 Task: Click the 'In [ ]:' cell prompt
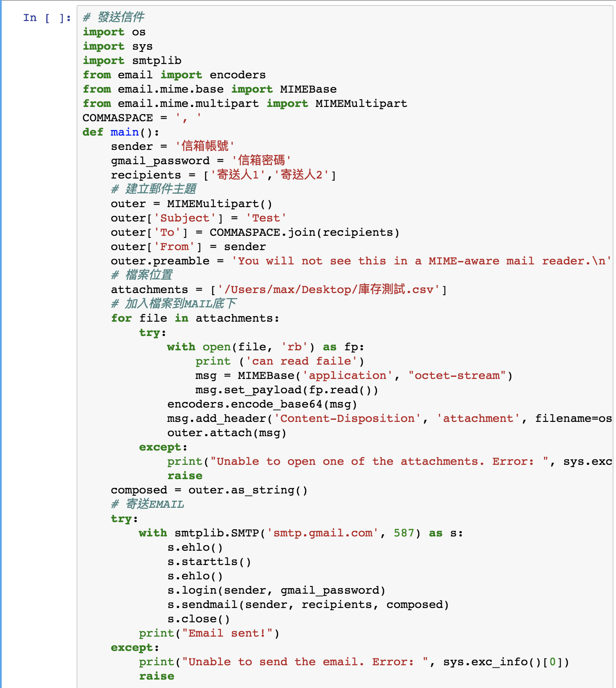(x=47, y=18)
